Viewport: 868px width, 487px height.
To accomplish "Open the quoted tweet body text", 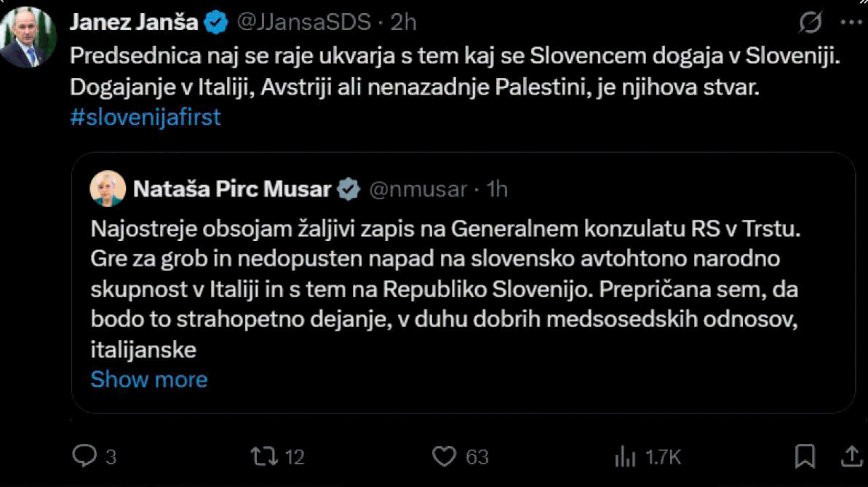I will [445, 290].
